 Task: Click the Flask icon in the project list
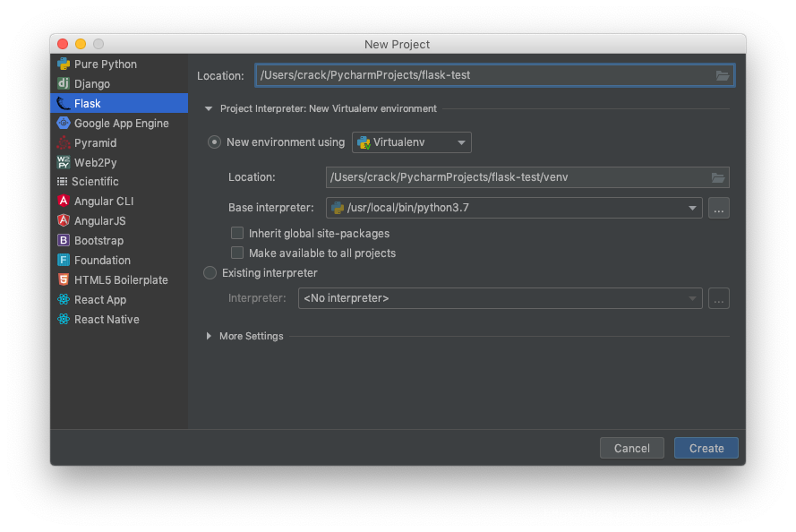pos(64,103)
